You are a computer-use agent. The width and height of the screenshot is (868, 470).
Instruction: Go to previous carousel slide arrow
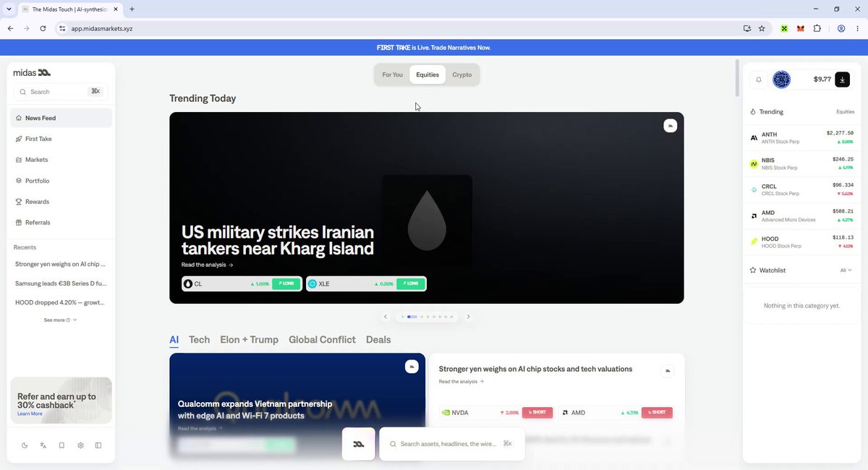386,317
